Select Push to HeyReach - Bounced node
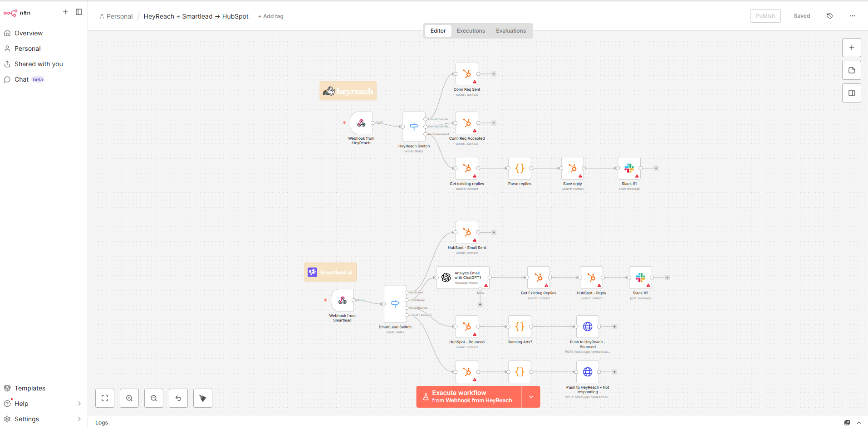868x429 pixels. pyautogui.click(x=588, y=327)
